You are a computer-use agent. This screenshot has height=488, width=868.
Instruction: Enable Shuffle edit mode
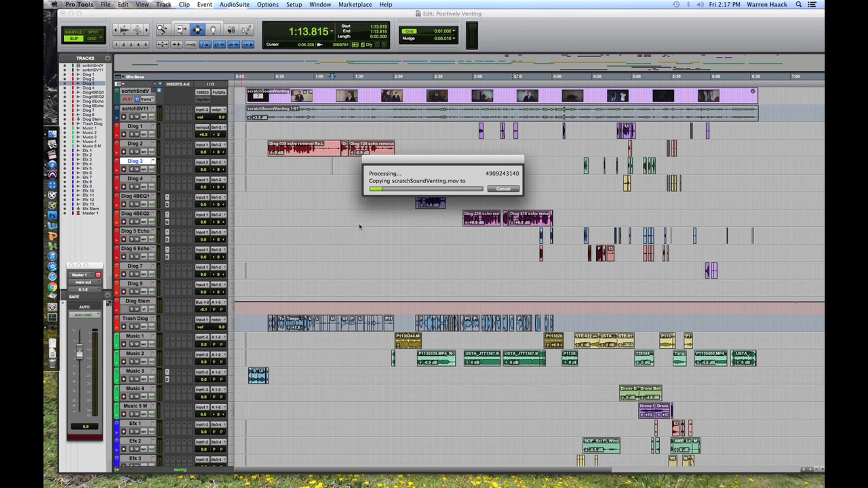tap(73, 32)
